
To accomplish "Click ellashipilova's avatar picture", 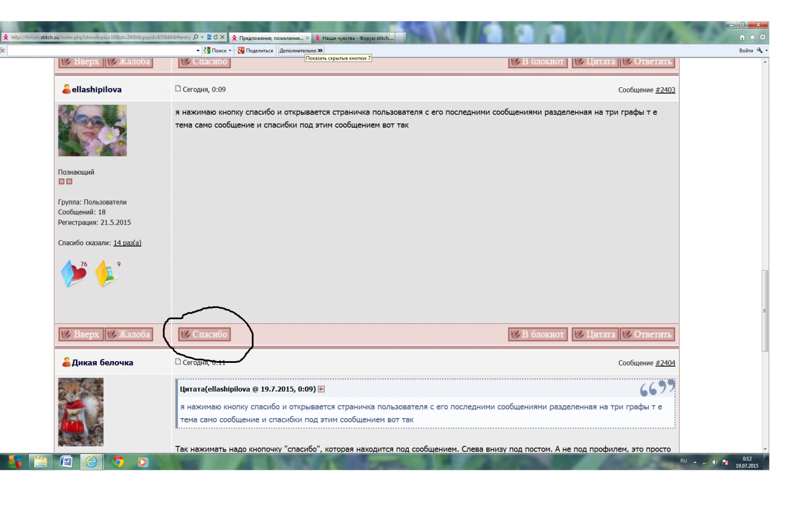I will coord(93,130).
